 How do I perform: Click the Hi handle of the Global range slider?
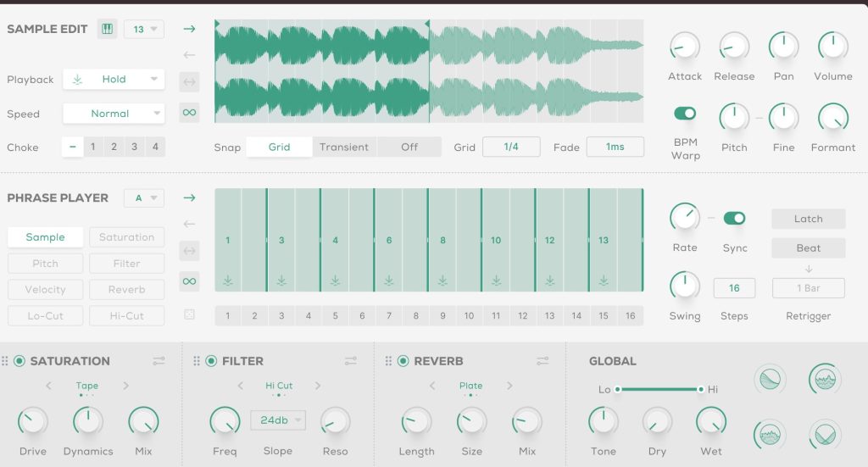701,389
